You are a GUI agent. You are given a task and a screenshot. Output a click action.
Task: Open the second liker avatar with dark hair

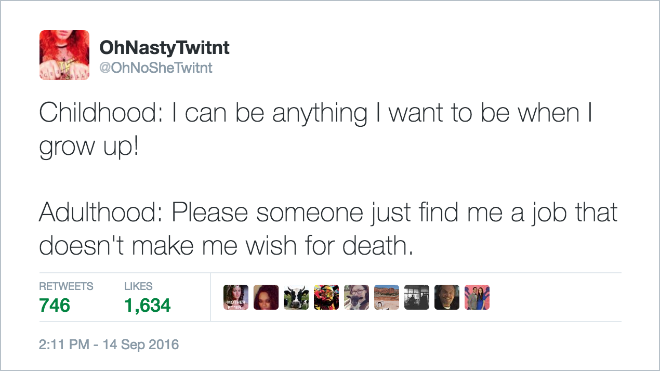pos(266,297)
